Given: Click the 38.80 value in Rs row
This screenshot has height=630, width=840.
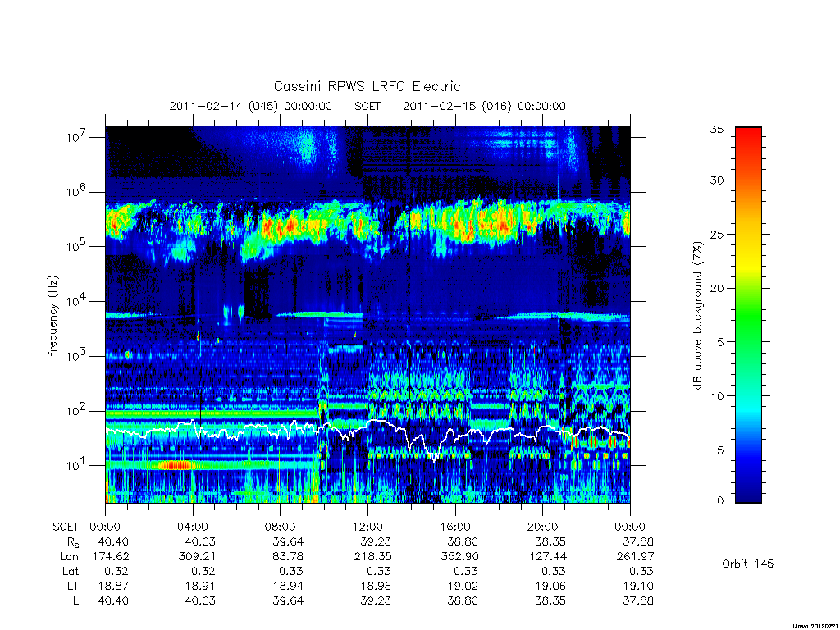Looking at the screenshot, I should (x=463, y=542).
